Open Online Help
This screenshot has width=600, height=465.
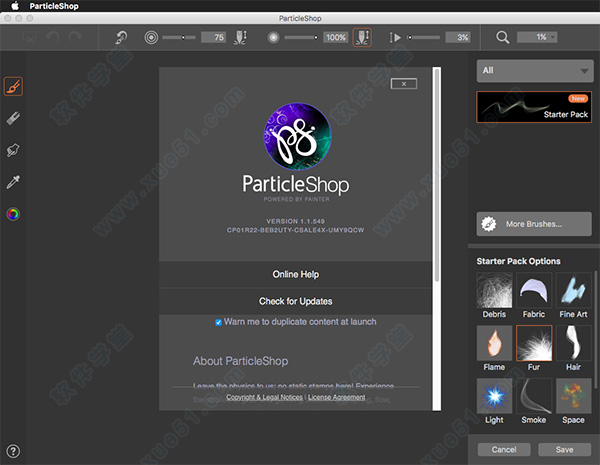click(295, 274)
